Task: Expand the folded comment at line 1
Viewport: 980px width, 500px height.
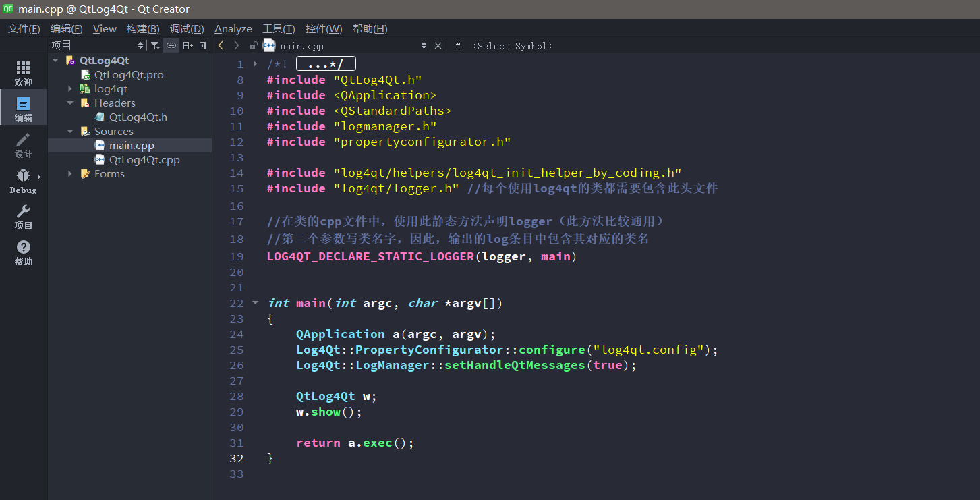Action: 255,64
